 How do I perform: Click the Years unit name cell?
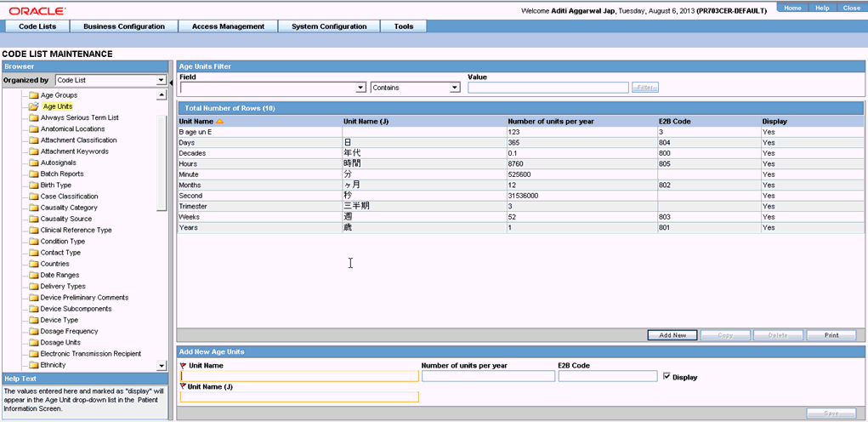pos(259,227)
